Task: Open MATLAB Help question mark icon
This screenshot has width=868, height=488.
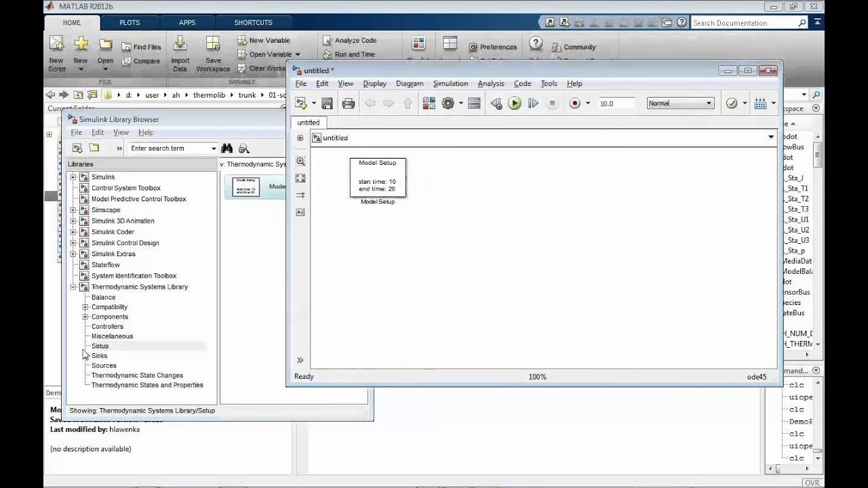Action: pos(536,43)
